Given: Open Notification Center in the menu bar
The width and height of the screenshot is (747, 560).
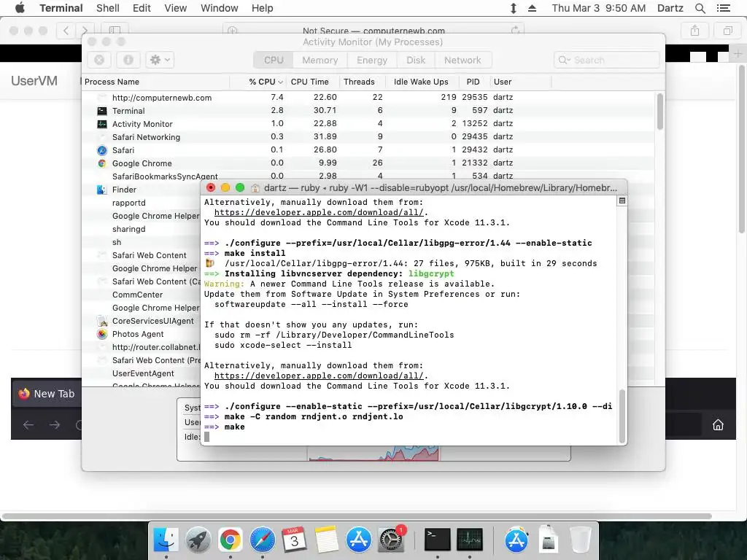Looking at the screenshot, I should [723, 8].
